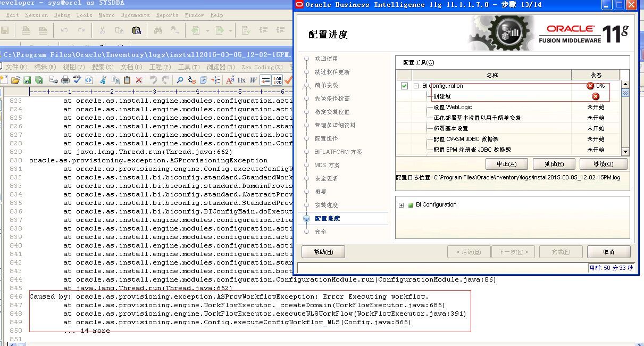The image size is (644, 346).
Task: Click Undo arrow in log editor toolbar
Action: tap(153, 80)
